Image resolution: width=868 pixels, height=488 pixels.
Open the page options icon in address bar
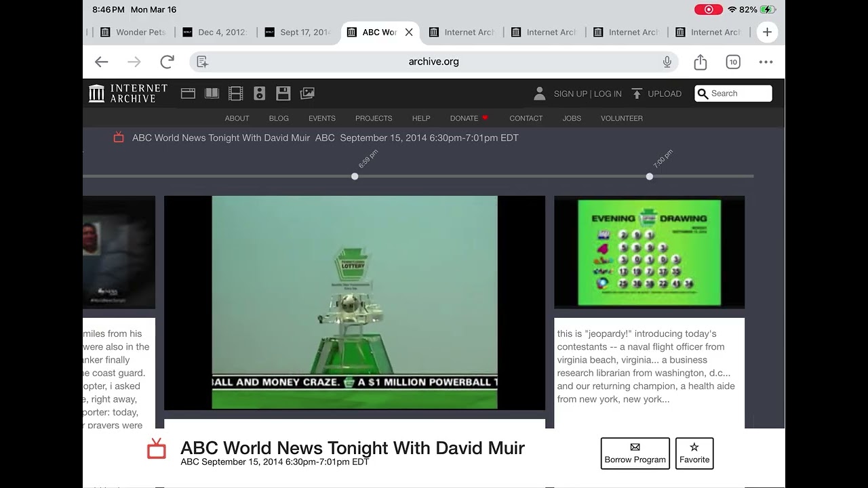click(202, 62)
